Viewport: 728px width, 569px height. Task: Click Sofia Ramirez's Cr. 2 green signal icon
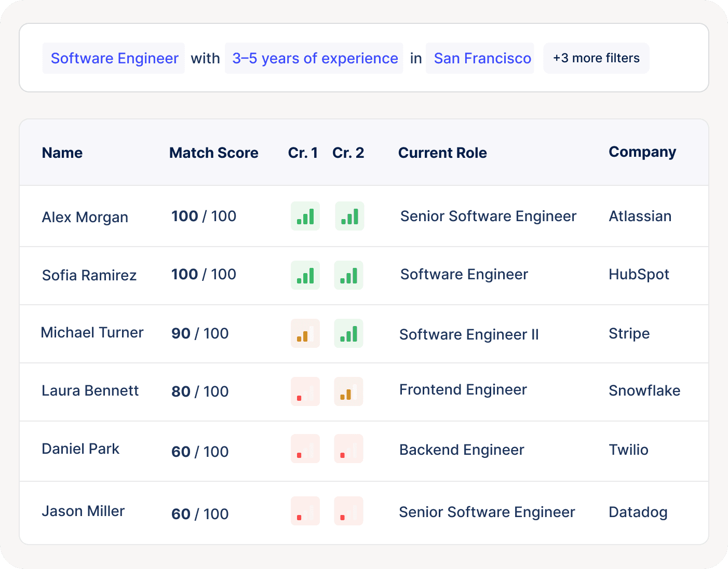pos(348,275)
